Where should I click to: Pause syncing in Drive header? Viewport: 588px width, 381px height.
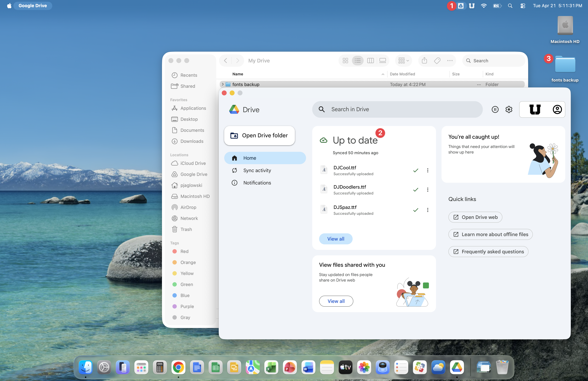pos(495,109)
